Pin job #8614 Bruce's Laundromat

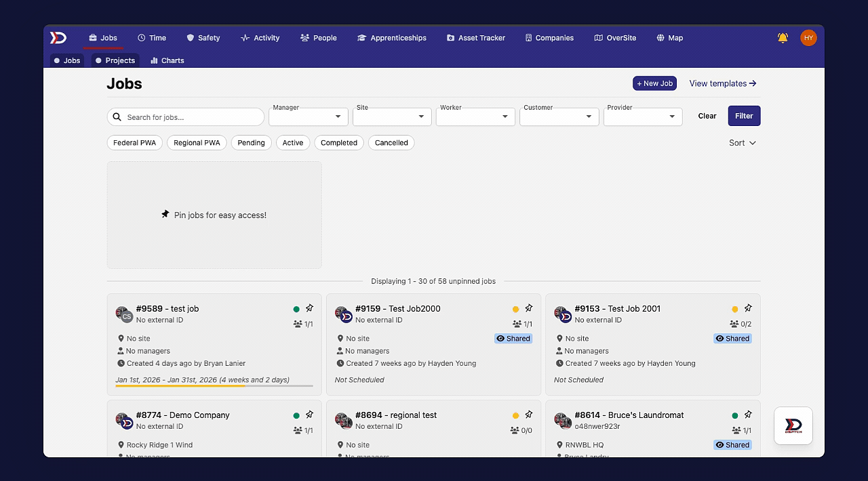pos(748,415)
